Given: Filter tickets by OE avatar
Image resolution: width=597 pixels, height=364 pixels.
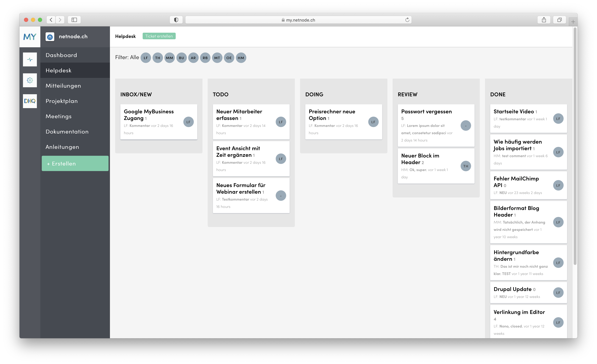Looking at the screenshot, I should point(229,58).
